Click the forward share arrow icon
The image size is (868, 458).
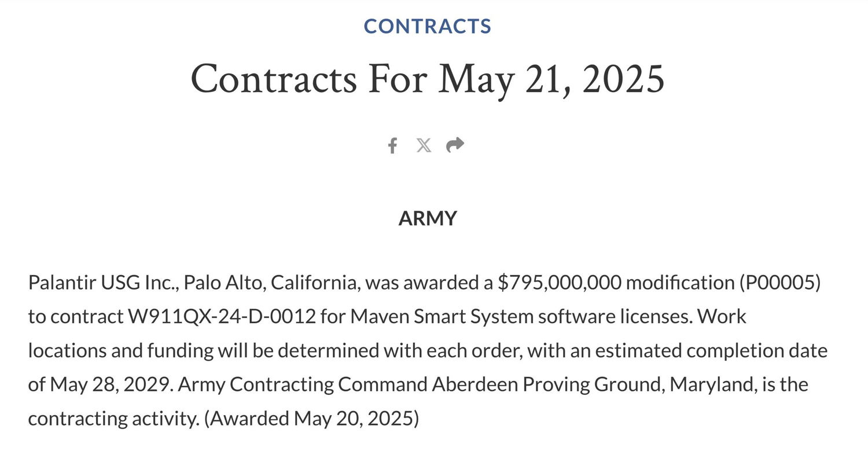tap(455, 145)
